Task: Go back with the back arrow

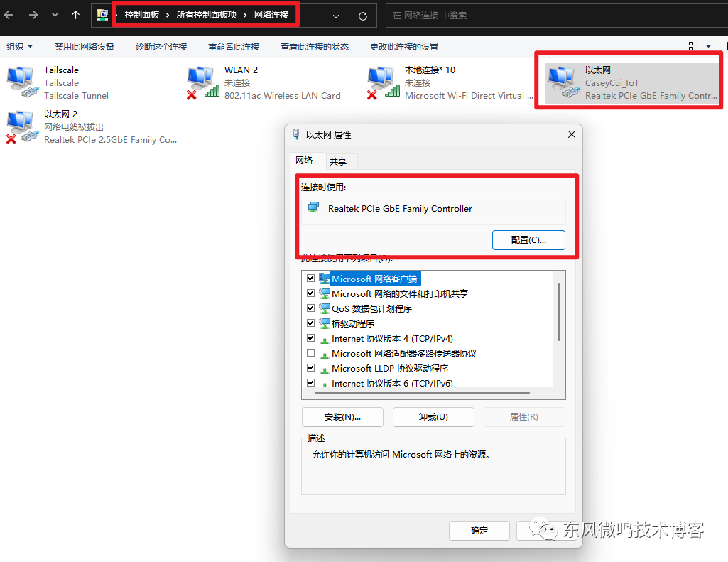Action: coord(9,16)
